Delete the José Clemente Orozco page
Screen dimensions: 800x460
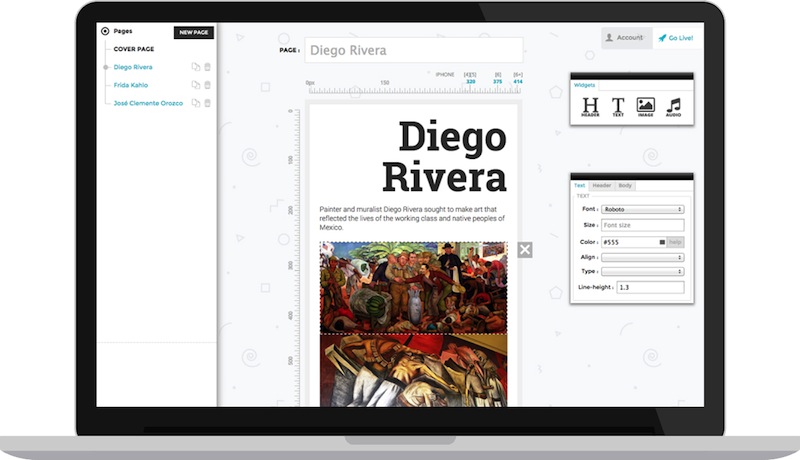[x=208, y=103]
